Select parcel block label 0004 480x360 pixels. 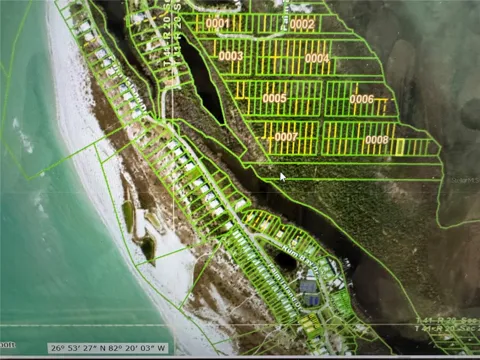[317, 58]
